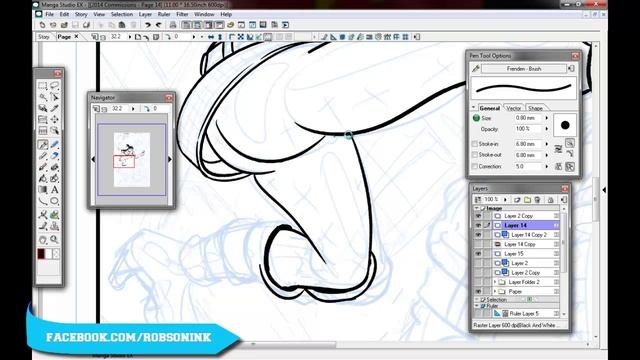Click the white background color swatch

[49, 254]
